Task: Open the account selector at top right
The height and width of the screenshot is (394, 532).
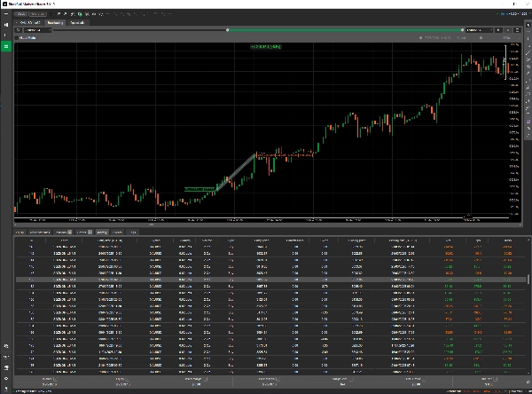Action: click(512, 14)
